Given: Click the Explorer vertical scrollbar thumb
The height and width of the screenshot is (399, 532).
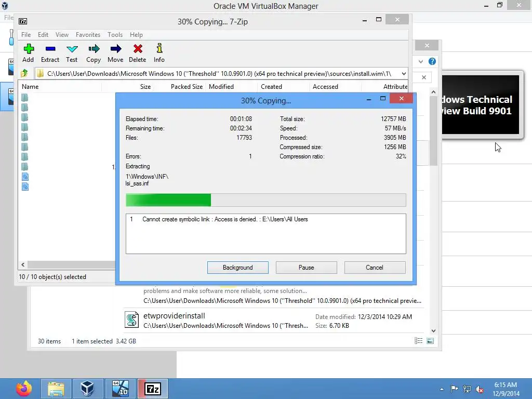Looking at the screenshot, I should 433,131.
